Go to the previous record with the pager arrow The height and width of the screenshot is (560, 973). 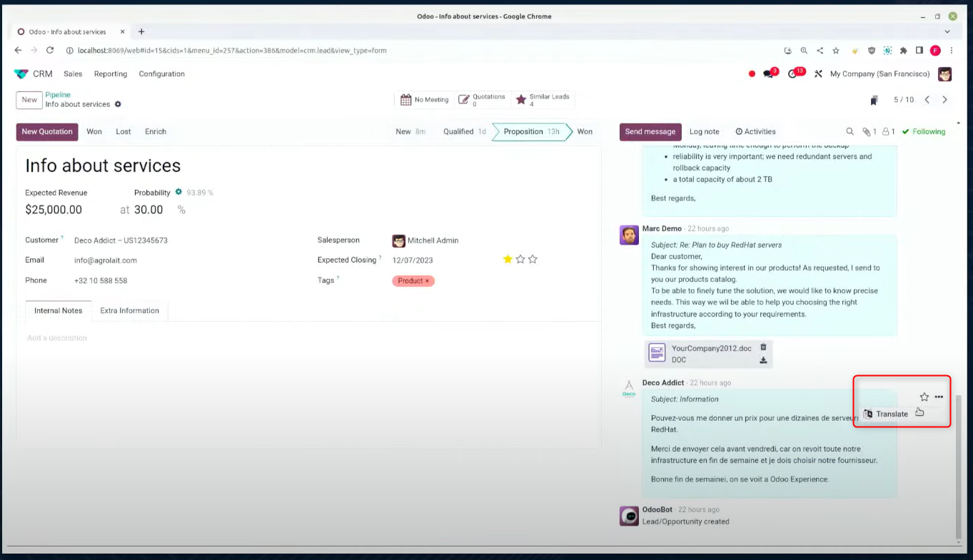[x=927, y=100]
